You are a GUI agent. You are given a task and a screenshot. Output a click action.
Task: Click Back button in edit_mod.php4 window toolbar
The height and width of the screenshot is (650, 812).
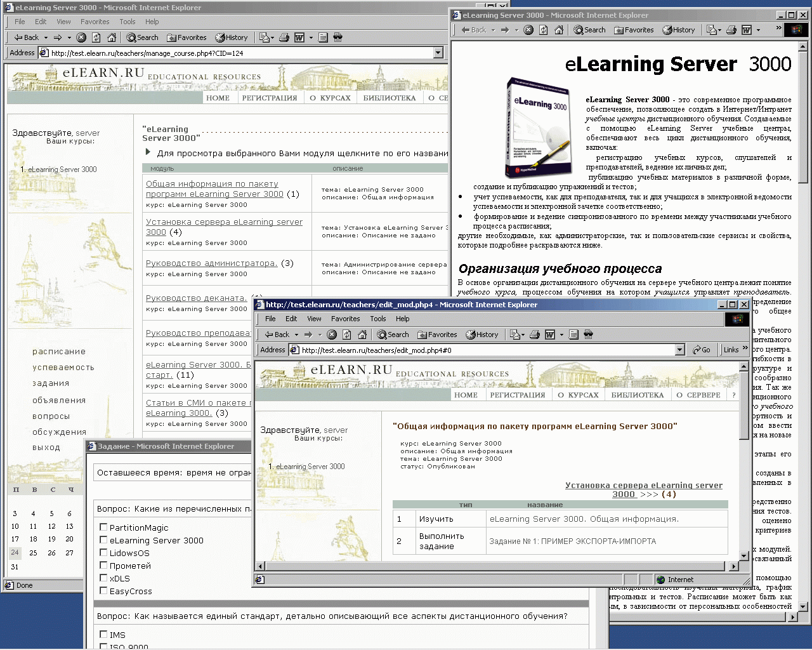(x=277, y=335)
